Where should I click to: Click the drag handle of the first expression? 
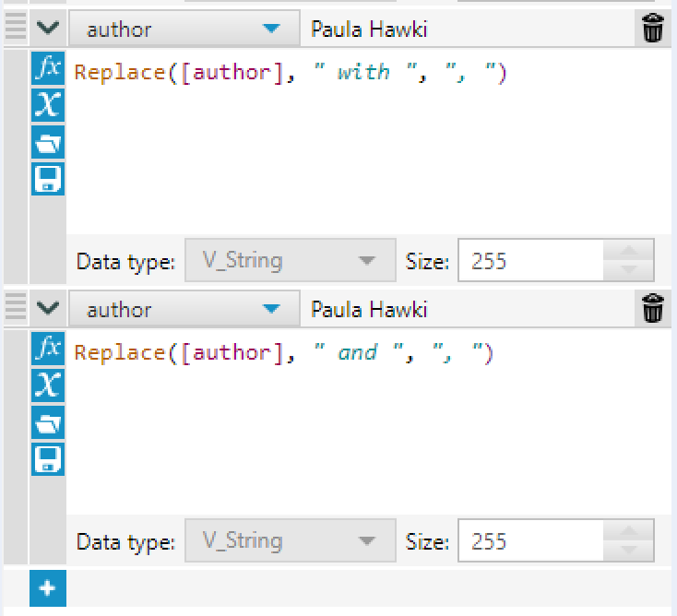coord(16,30)
